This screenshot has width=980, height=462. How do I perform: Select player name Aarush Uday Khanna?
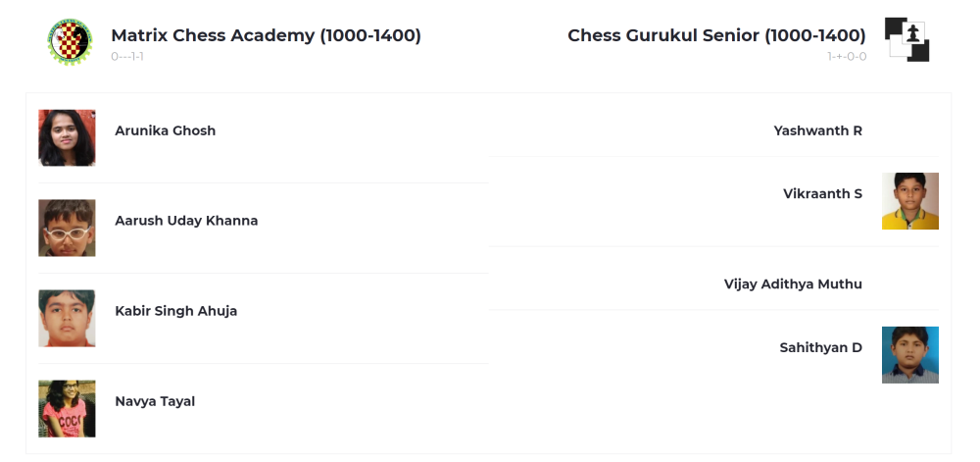point(186,221)
